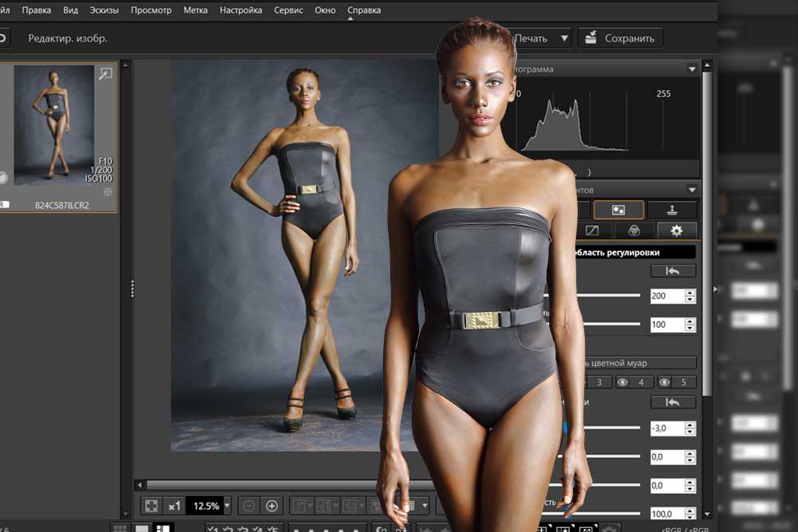Open the Справка menu

point(364,10)
